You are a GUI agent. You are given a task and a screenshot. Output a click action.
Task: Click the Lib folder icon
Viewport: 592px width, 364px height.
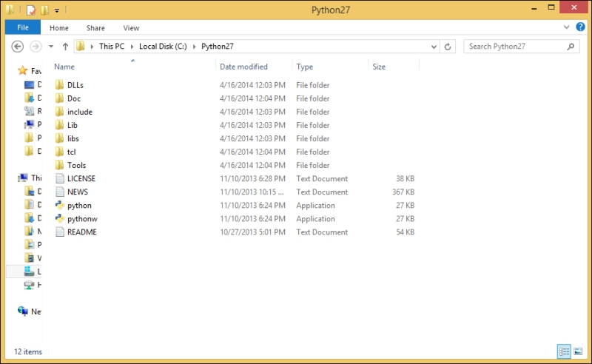[59, 125]
